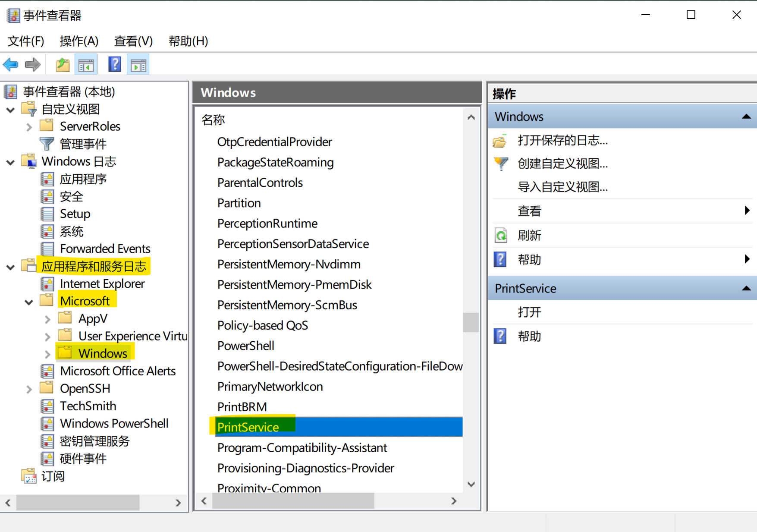
Task: Select PrintService in the list
Action: coord(339,427)
